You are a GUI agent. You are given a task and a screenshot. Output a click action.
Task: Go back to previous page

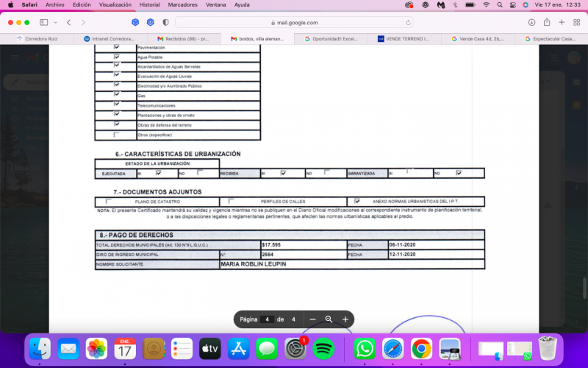click(69, 23)
